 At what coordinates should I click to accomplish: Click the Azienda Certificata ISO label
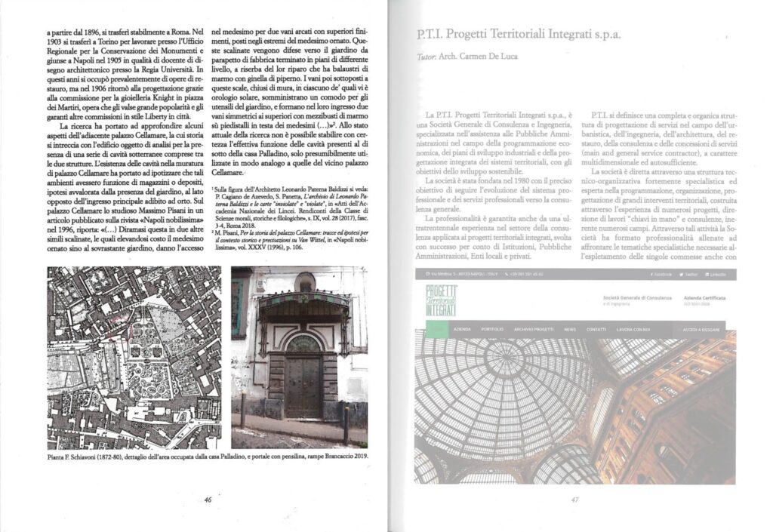[x=704, y=299]
